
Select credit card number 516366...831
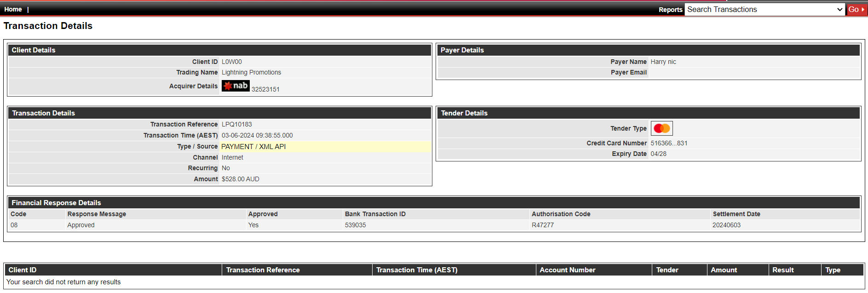(x=669, y=143)
